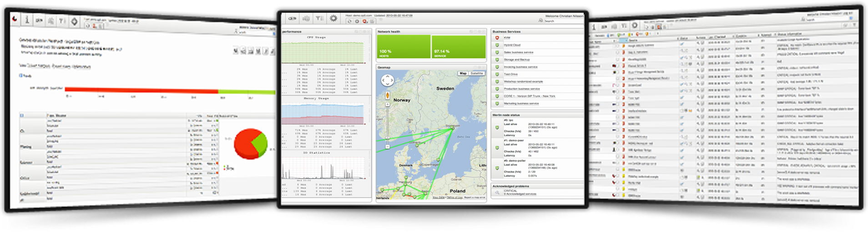Click the refresh page icon under Host
The image size is (868, 232).
[349, 21]
